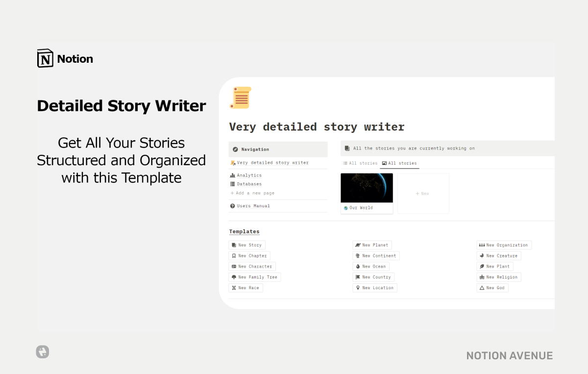
Task: Click the New Planet template
Action: [372, 245]
